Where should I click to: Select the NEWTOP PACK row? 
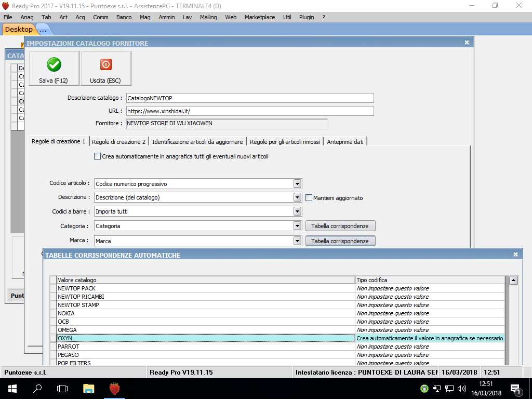pyautogui.click(x=277, y=288)
